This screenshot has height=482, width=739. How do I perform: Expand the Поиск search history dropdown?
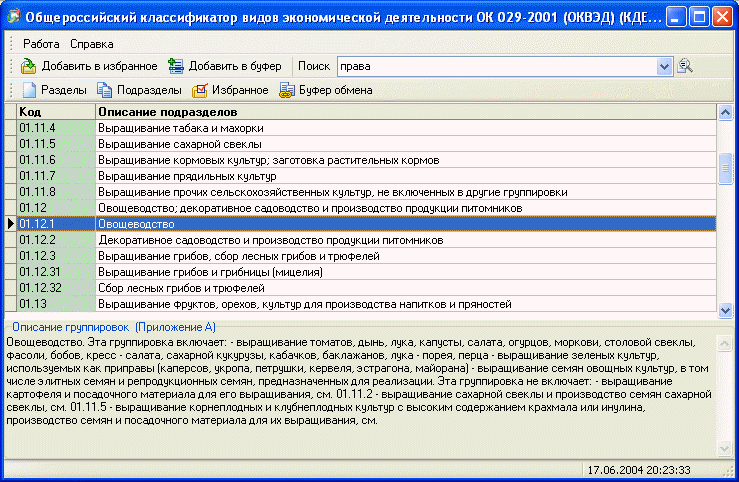pos(664,66)
